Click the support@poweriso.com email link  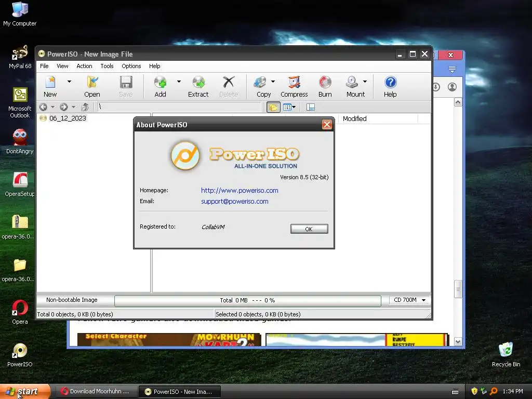pyautogui.click(x=235, y=201)
